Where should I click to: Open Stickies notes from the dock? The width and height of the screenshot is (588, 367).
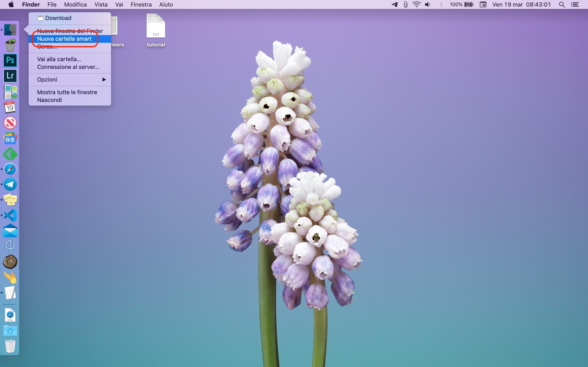tap(10, 200)
